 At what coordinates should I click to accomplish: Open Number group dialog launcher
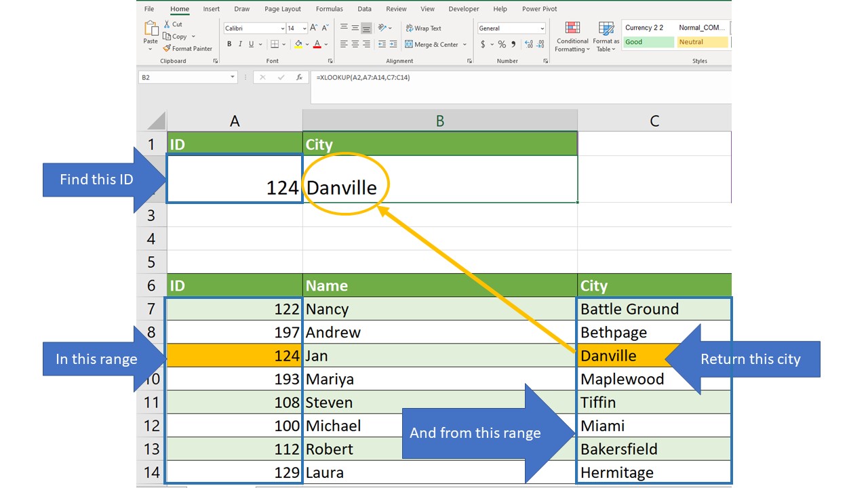pos(545,61)
